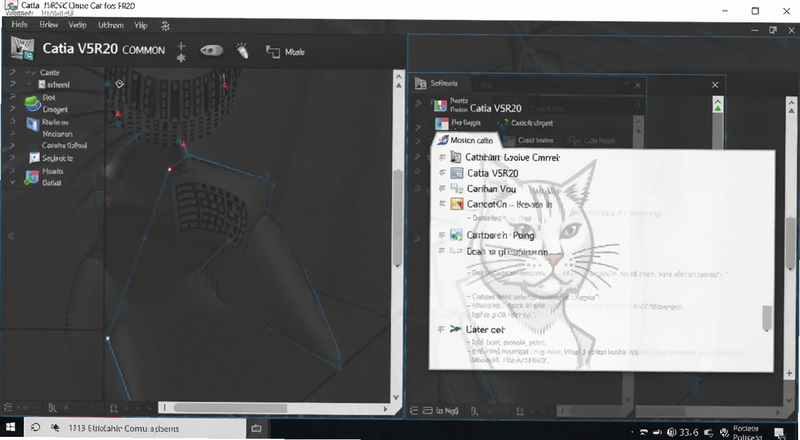800x440 pixels.
Task: Open the 'Utlrem' menu
Action: tap(111, 25)
